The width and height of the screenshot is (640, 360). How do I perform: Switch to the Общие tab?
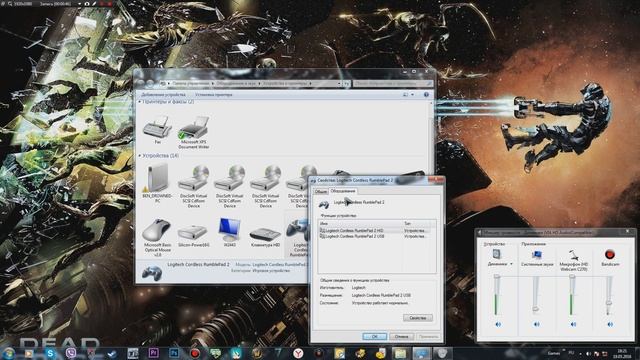pyautogui.click(x=321, y=191)
